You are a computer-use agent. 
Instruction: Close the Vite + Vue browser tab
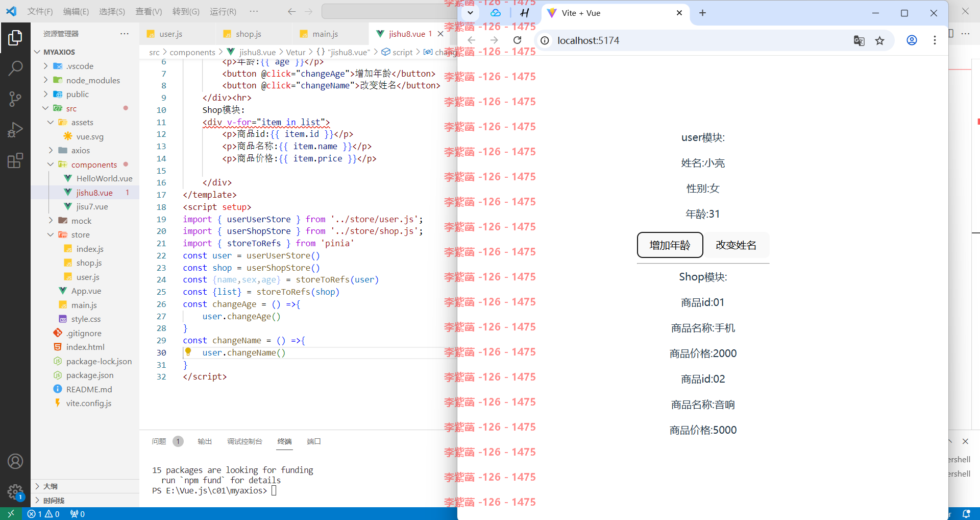(x=679, y=13)
